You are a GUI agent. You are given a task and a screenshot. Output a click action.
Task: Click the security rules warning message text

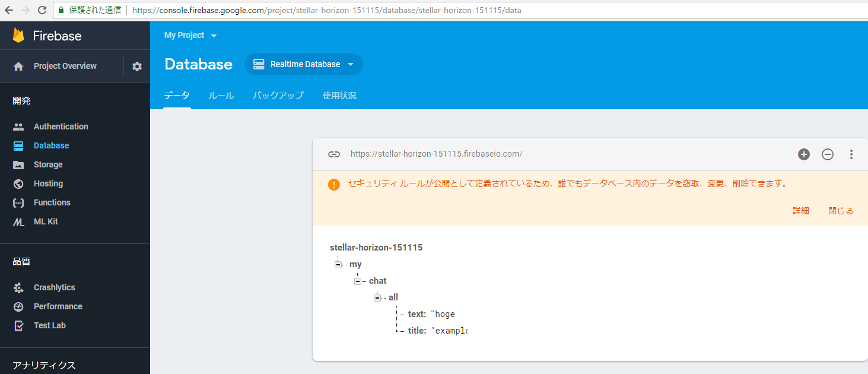568,184
